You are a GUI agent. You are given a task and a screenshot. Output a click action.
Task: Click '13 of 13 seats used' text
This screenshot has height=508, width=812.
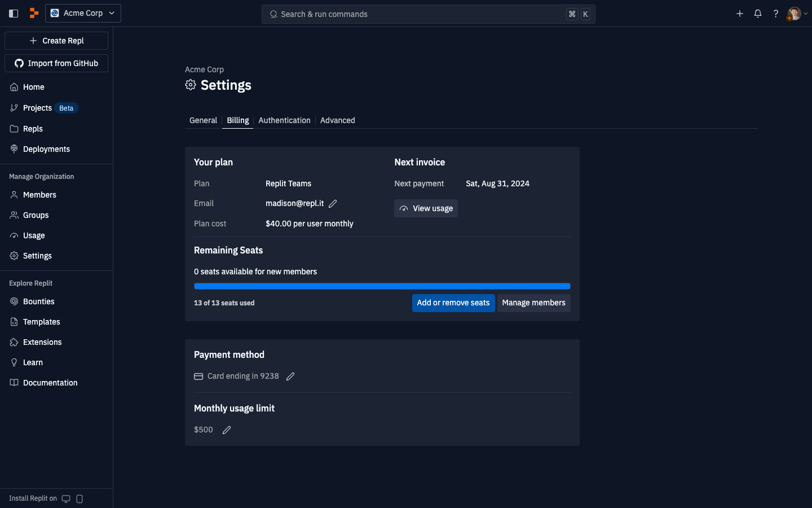(224, 303)
